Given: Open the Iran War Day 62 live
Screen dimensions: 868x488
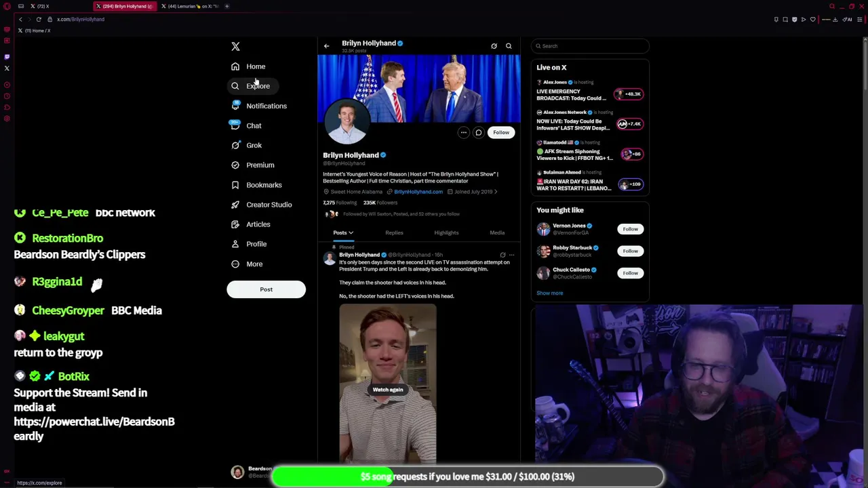Looking at the screenshot, I should 589,181.
